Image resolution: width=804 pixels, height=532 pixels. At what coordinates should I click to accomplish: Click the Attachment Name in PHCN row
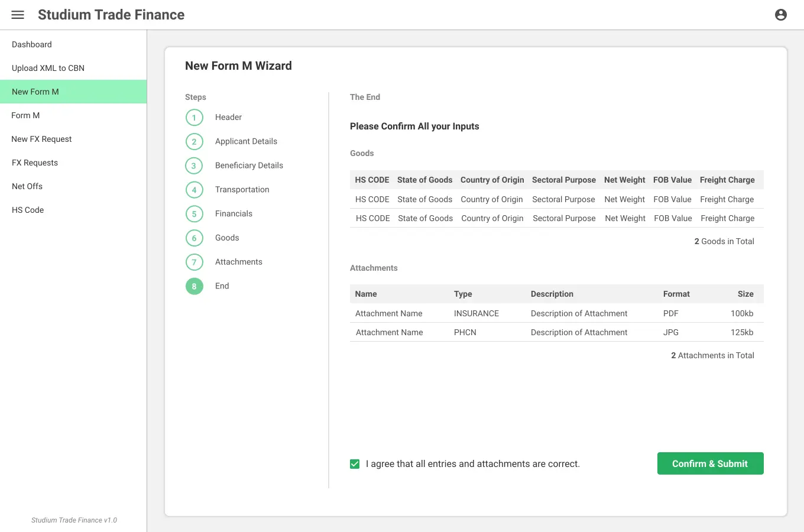click(x=390, y=332)
